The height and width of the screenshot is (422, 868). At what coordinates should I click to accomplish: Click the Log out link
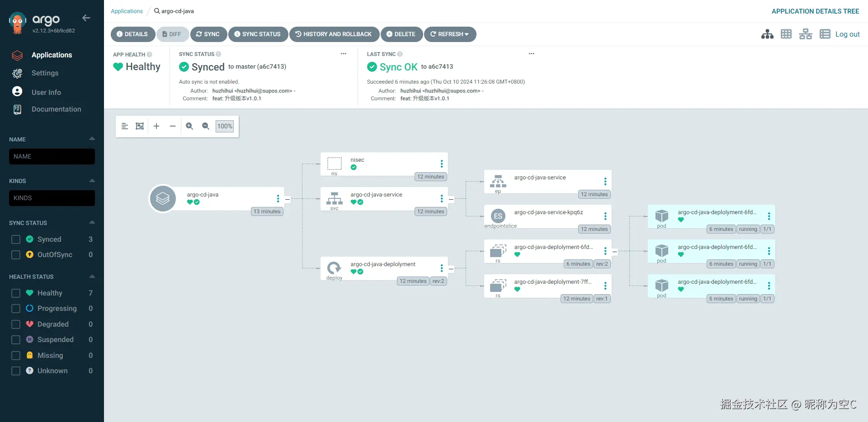coord(848,34)
